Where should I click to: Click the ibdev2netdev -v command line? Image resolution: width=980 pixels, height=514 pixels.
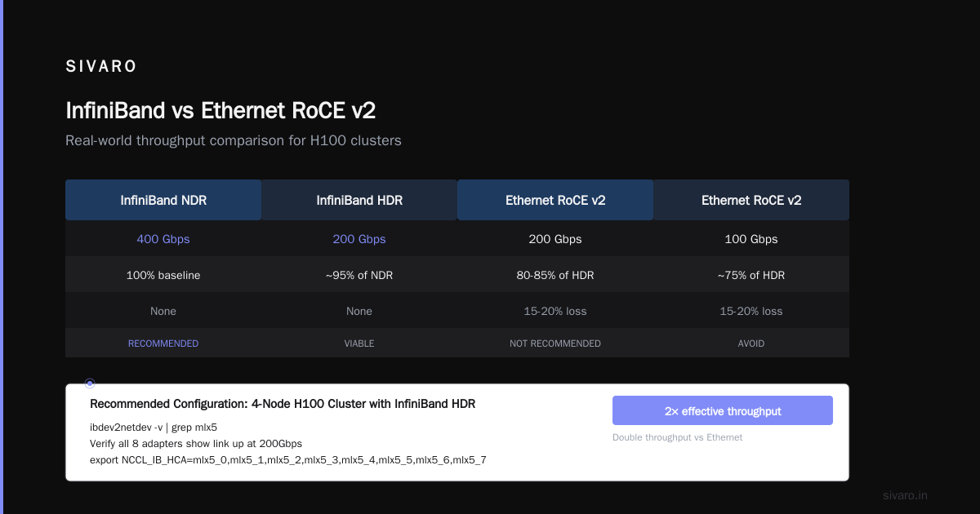click(x=154, y=427)
